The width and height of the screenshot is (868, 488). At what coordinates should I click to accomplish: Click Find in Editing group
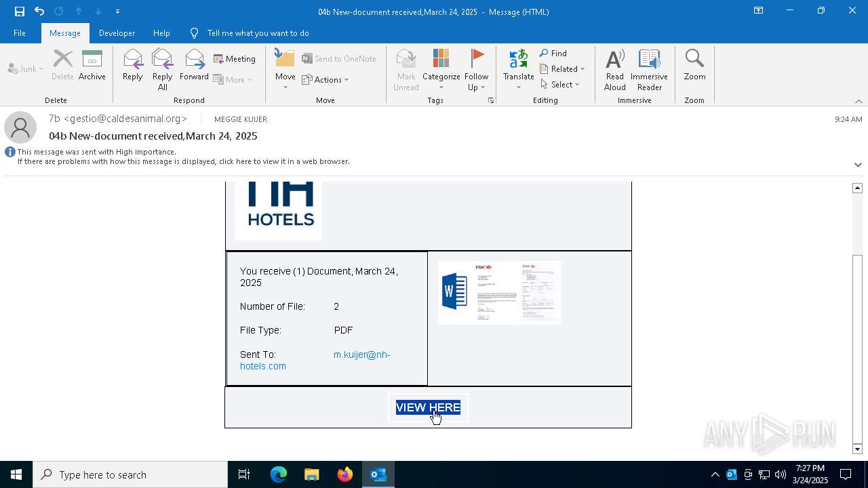pyautogui.click(x=553, y=54)
